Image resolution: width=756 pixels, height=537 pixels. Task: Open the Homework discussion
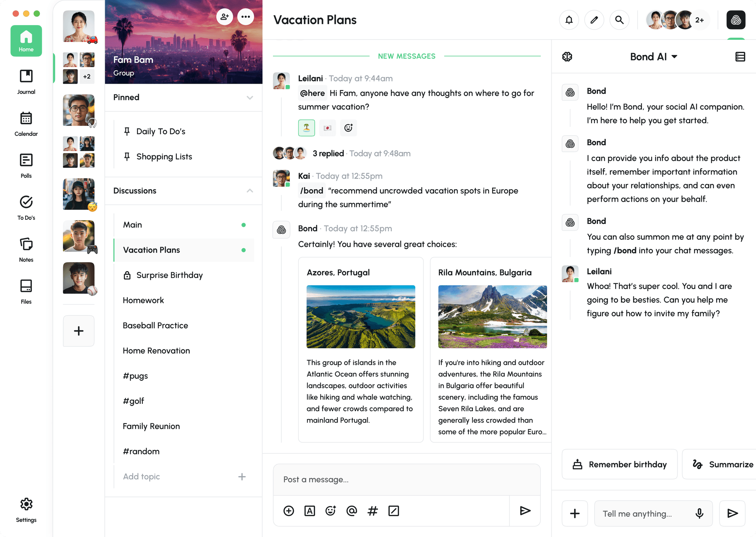pos(184,300)
